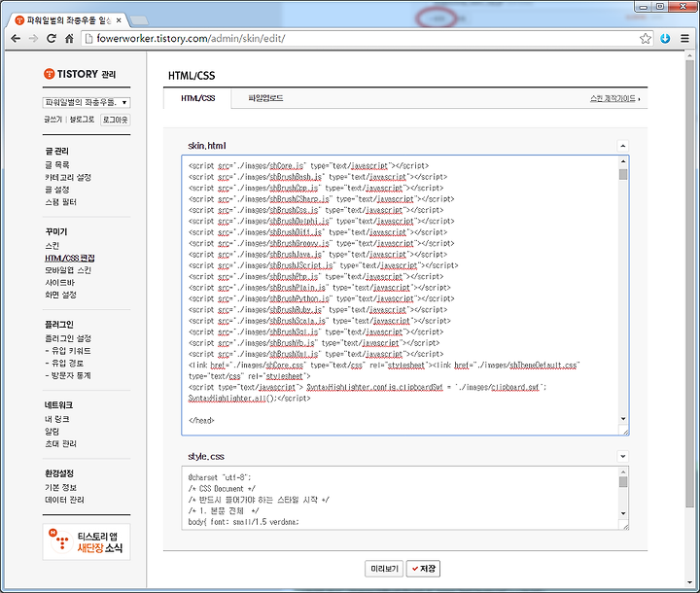Image resolution: width=700 pixels, height=593 pixels.
Task: Open 카테고리 설정 in sidebar
Action: (x=68, y=177)
